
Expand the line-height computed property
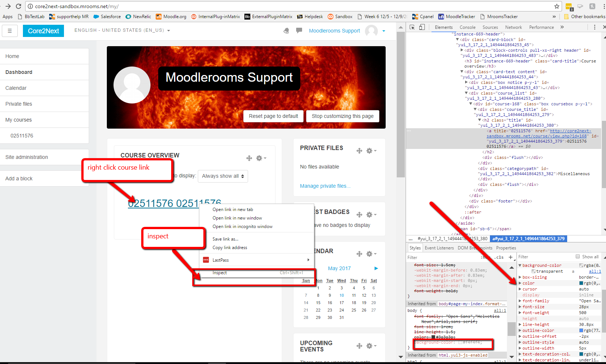pos(520,324)
